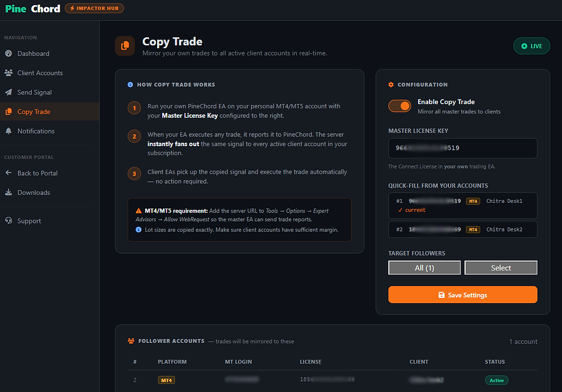
Task: Click the 'Master License Key' bold text in step 1
Action: pos(190,115)
